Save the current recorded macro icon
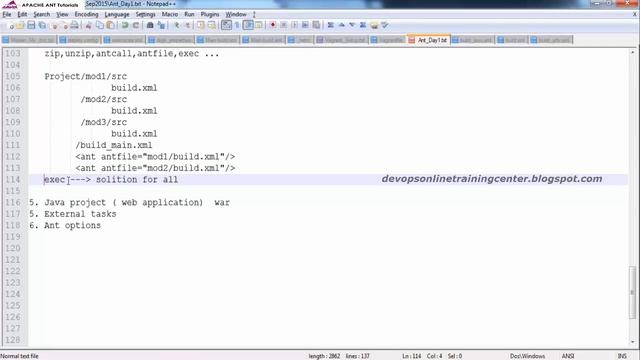 (316, 25)
